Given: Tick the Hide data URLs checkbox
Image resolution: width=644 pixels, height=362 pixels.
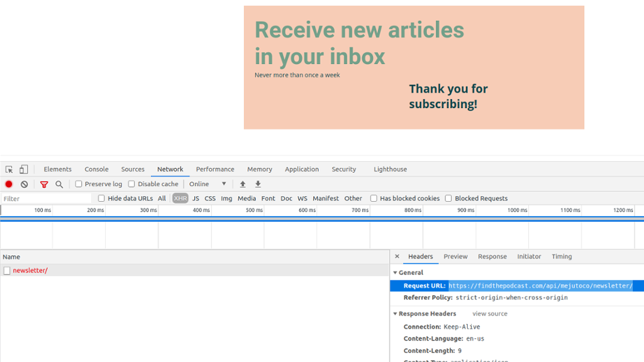Looking at the screenshot, I should 101,199.
